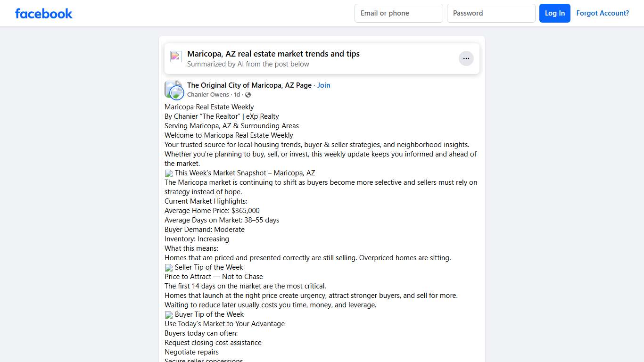Open The Original City of Maricopa, AZ Page
Screen dimensions: 644x362
[249, 85]
